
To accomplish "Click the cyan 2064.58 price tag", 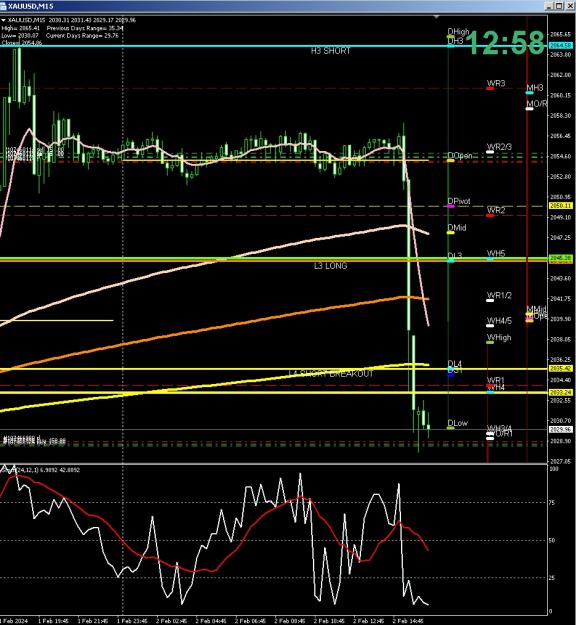I will (560, 46).
